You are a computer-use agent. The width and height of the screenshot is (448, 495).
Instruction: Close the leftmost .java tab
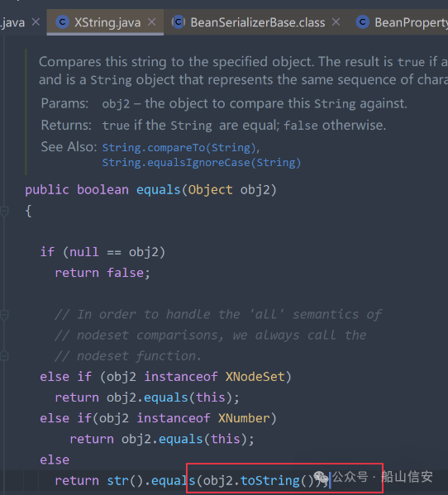36,22
